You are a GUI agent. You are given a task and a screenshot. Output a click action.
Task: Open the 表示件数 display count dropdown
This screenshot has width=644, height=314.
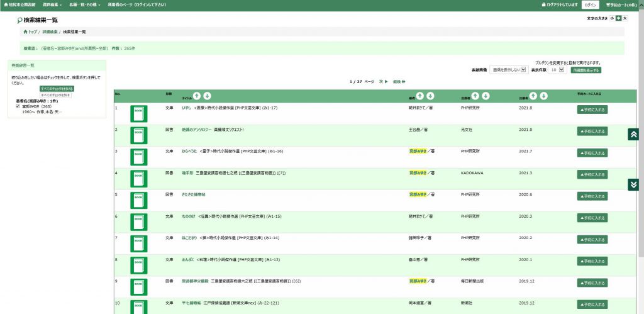(x=558, y=70)
